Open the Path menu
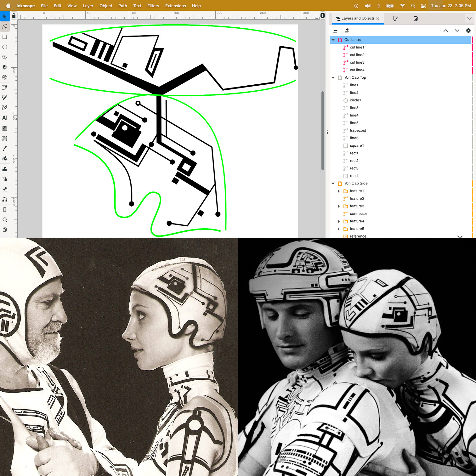This screenshot has height=476, width=476. pos(123,6)
